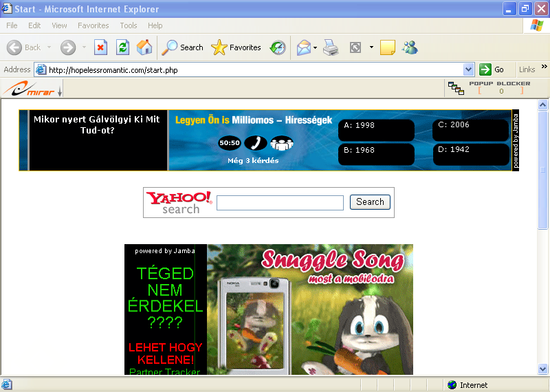Click the Yahoo! search logo
The image size is (550, 392).
coord(179,202)
